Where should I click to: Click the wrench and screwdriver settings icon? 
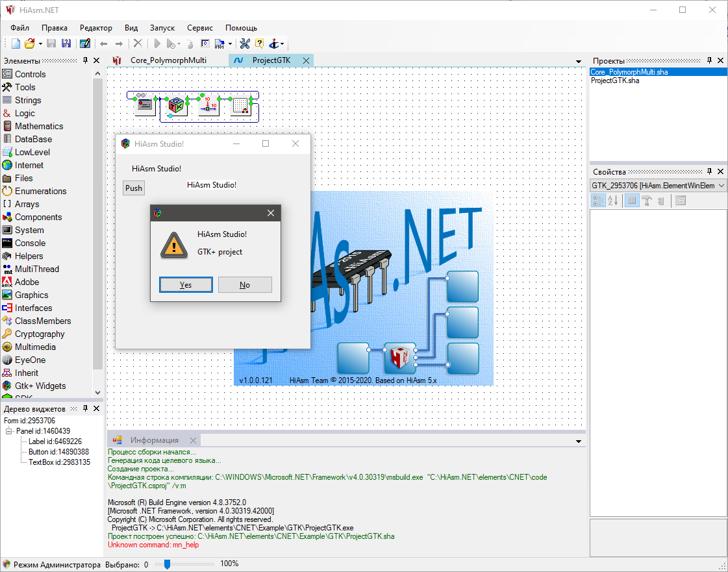(245, 44)
